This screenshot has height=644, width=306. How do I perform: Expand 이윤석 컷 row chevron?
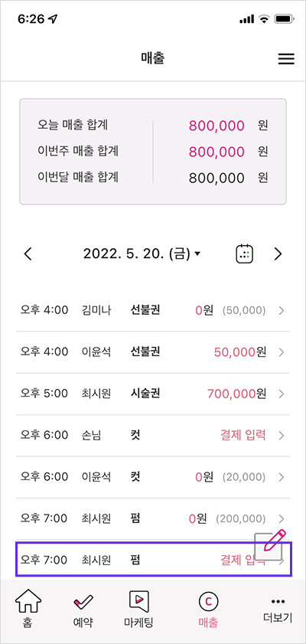(x=281, y=477)
